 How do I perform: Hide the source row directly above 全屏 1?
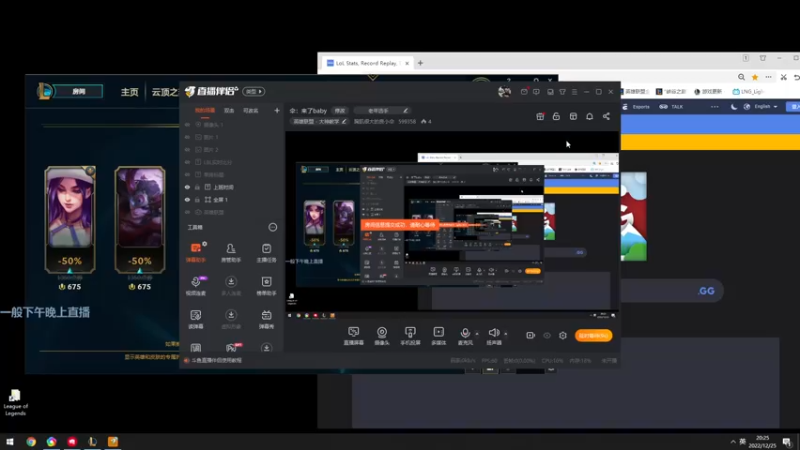(x=187, y=187)
